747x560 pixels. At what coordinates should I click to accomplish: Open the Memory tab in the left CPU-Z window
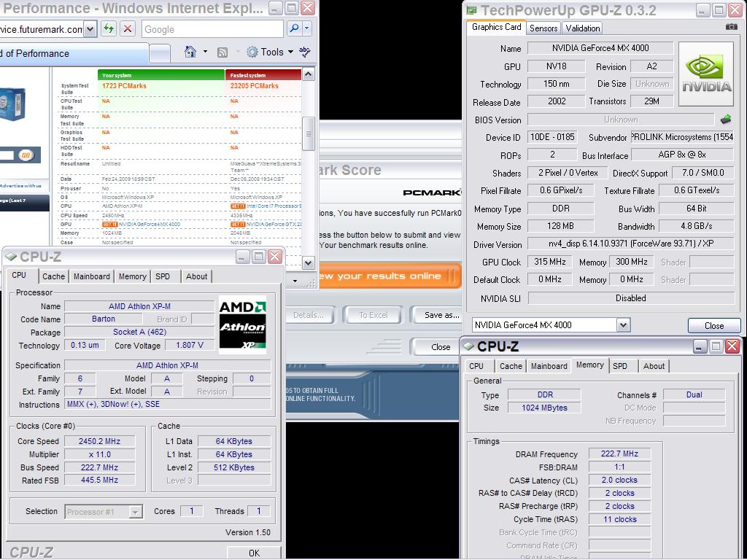tap(133, 276)
